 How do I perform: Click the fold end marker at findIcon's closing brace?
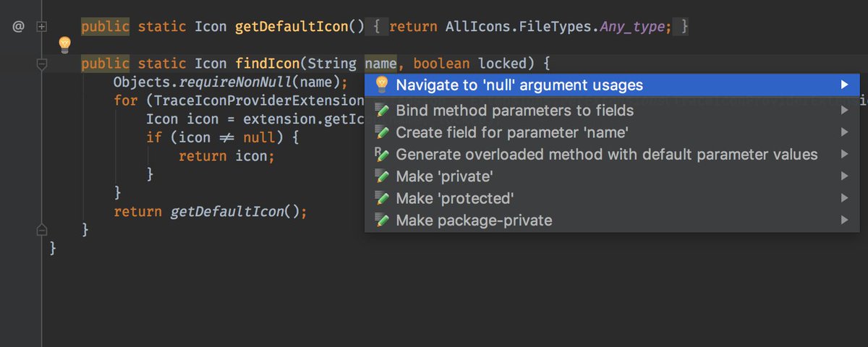tap(41, 230)
